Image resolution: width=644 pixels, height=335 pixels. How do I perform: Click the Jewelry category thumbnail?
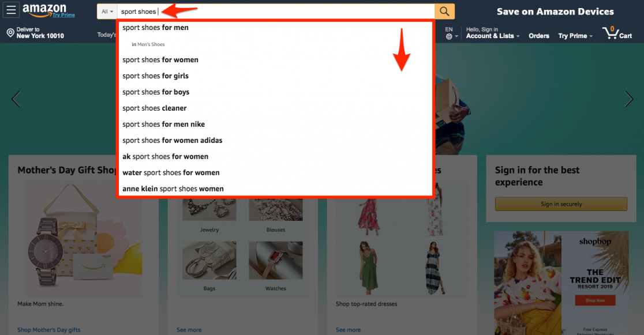[209, 209]
